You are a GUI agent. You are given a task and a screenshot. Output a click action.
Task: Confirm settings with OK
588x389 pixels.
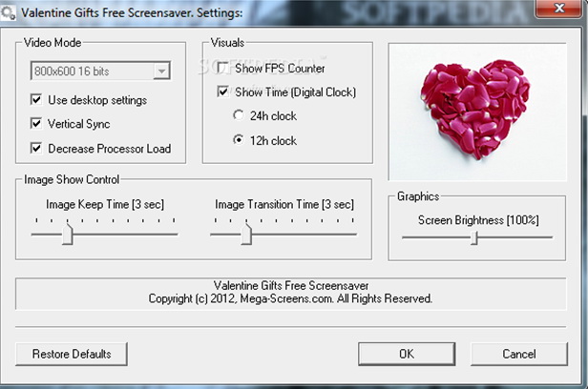pos(407,354)
